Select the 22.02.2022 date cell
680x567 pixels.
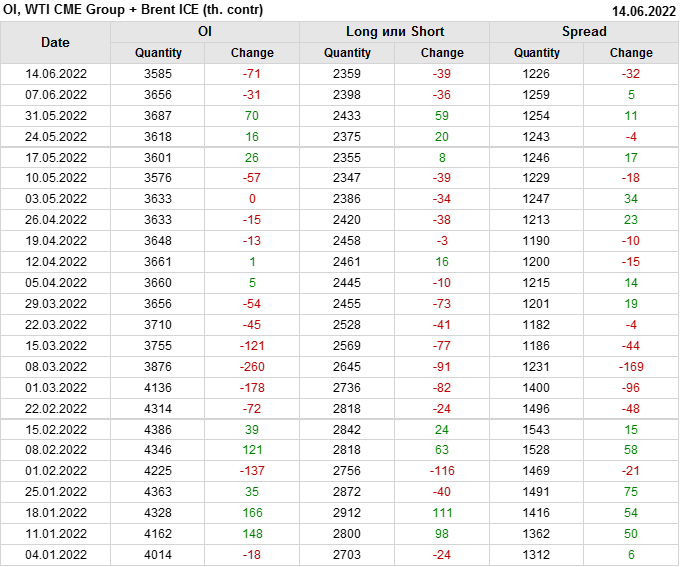[56, 408]
